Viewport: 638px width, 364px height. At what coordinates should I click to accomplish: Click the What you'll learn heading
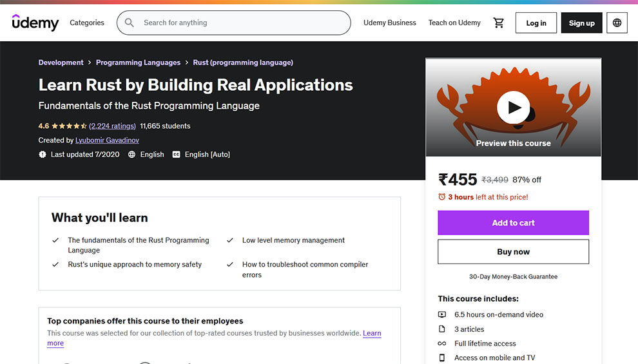[100, 218]
